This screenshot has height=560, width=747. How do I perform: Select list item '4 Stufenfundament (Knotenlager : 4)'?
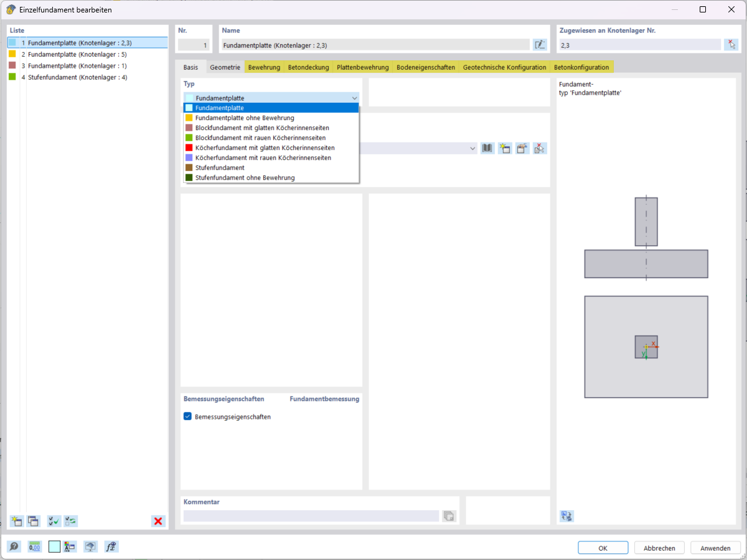click(x=88, y=77)
